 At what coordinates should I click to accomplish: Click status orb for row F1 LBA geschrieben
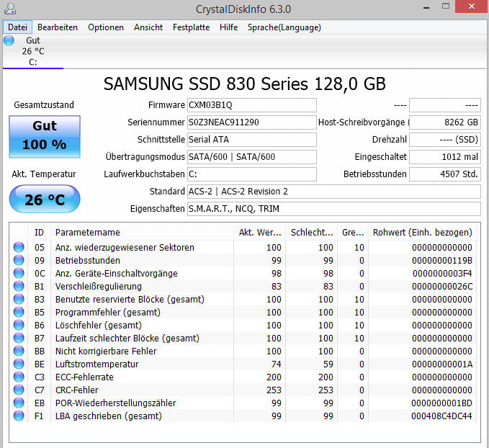(x=19, y=416)
